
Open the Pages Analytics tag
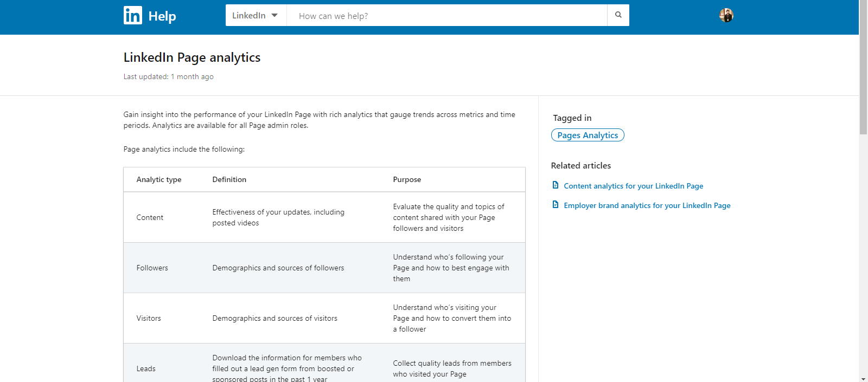pyautogui.click(x=588, y=135)
